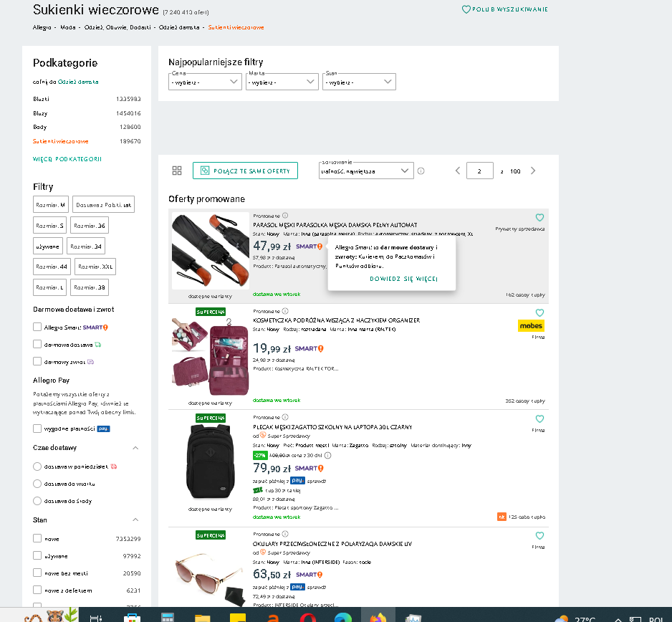Open Opera browser from taskbar
The width and height of the screenshot is (672, 622).
coord(308,618)
